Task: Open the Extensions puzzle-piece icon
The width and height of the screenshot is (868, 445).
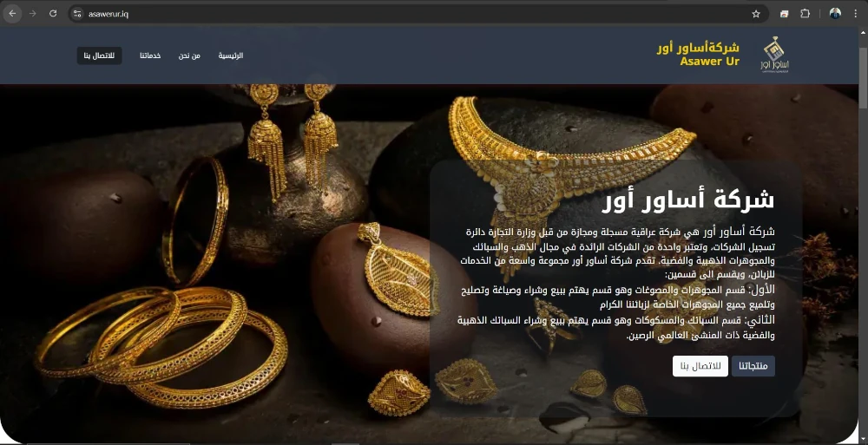Action: coord(806,14)
